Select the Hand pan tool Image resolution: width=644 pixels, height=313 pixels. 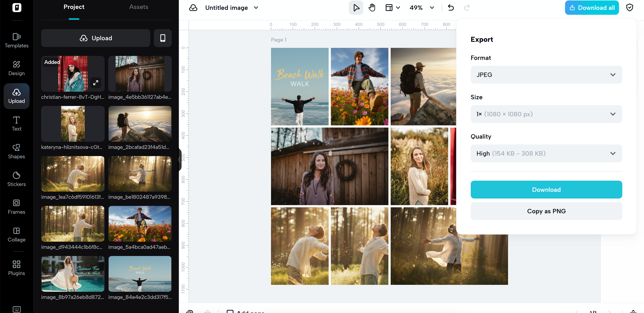[372, 8]
